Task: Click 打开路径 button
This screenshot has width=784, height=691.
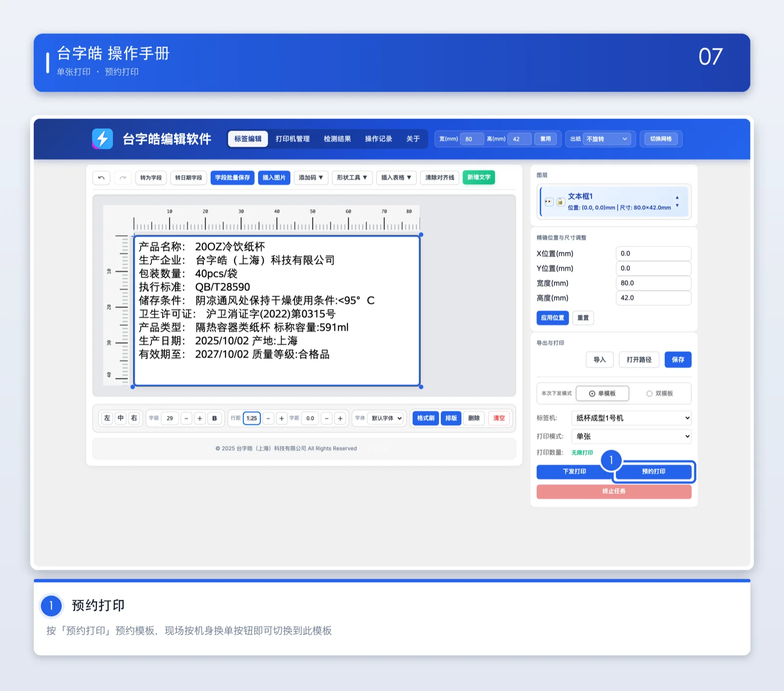Action: pos(639,360)
